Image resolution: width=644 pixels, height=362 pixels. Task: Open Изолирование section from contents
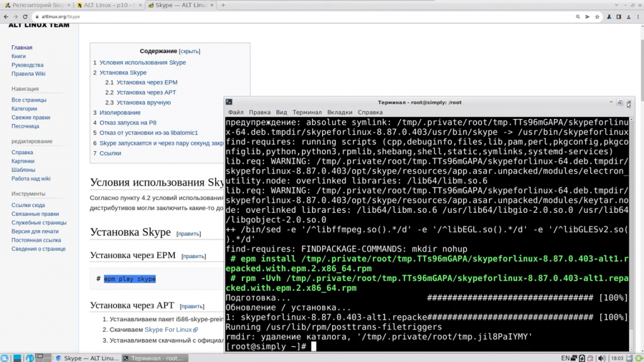pos(120,113)
